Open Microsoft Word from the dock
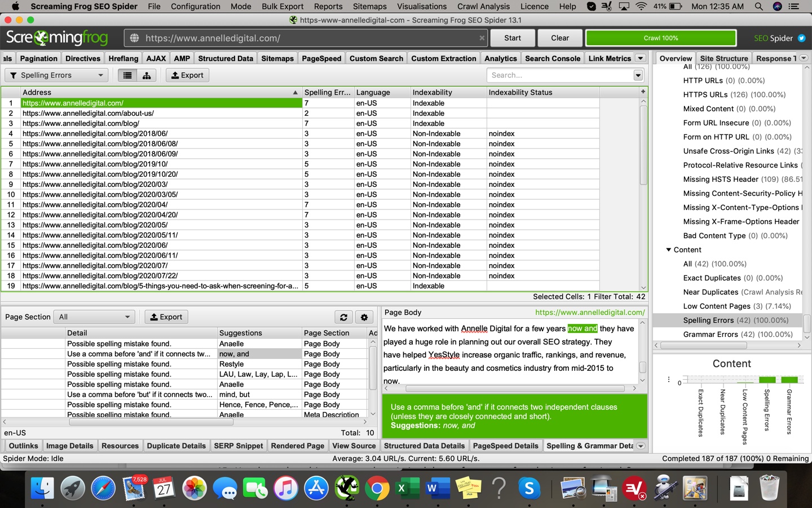The width and height of the screenshot is (812, 508). 438,488
